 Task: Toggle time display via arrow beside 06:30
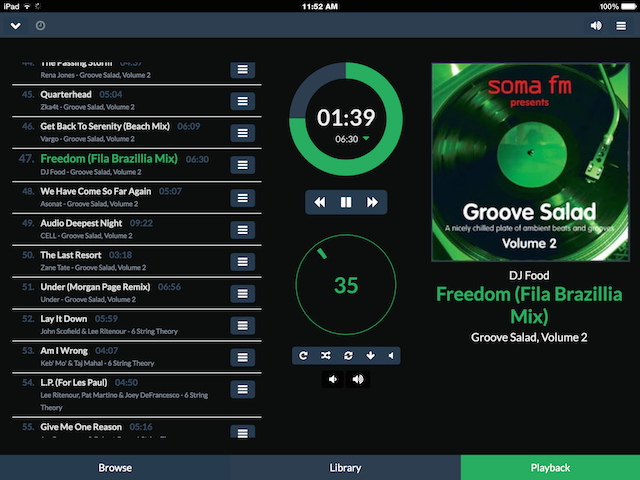tap(366, 138)
